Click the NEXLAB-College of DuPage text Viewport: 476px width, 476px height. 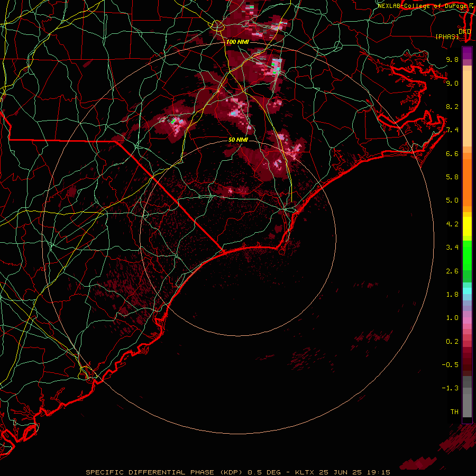(x=422, y=6)
